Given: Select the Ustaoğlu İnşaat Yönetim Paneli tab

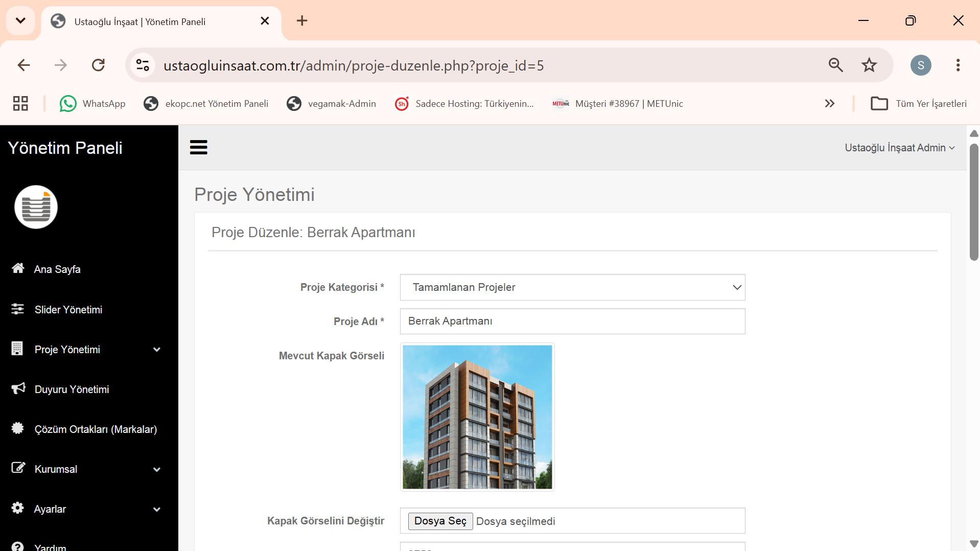Looking at the screenshot, I should coord(161,21).
